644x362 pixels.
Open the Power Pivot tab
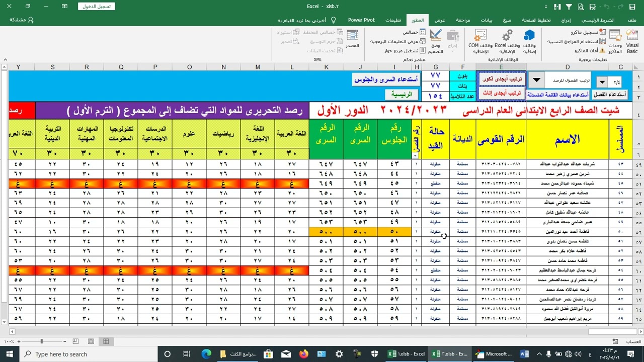[361, 20]
